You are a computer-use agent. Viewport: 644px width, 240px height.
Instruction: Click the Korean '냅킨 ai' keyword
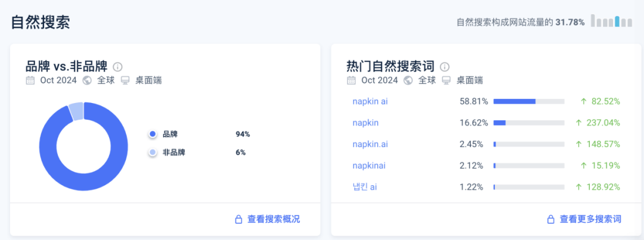pos(364,187)
